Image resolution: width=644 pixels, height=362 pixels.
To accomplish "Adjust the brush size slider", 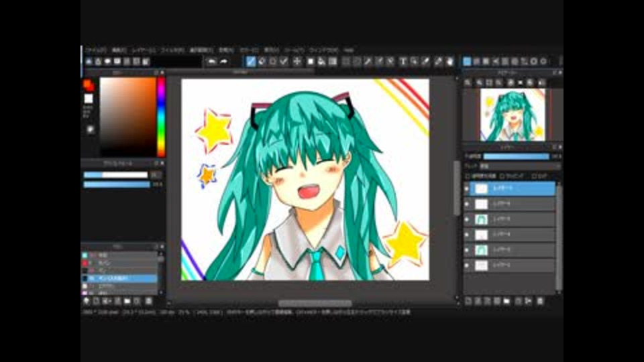I will pyautogui.click(x=115, y=175).
